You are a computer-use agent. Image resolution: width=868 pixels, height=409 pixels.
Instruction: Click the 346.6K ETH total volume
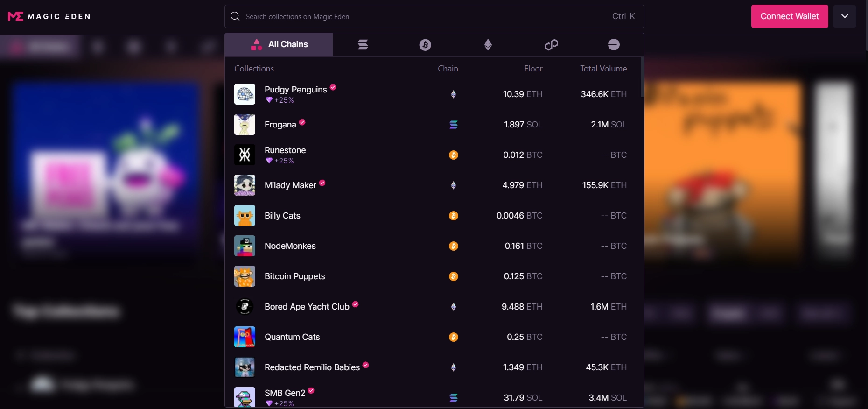pos(604,94)
